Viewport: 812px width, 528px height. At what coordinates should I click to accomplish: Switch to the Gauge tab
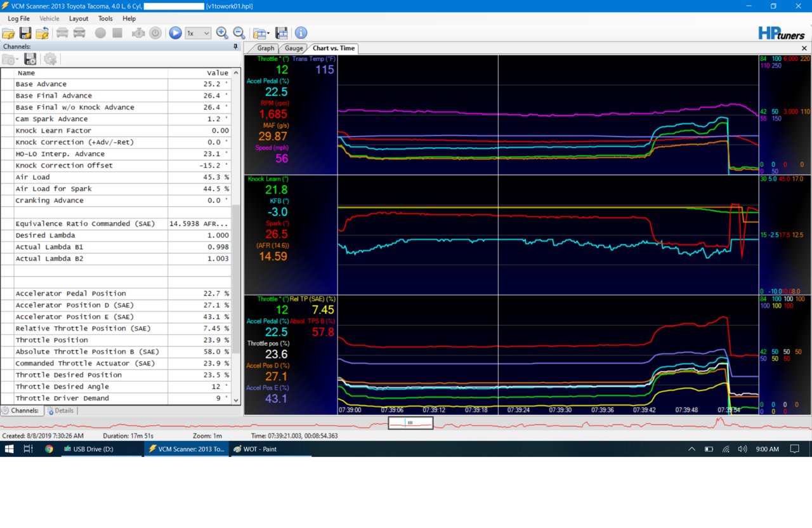[294, 48]
